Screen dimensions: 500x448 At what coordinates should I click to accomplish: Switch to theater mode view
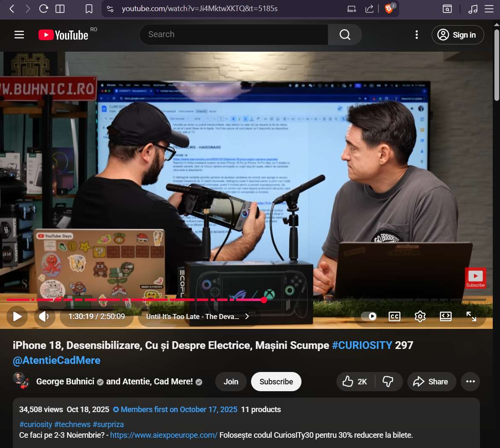point(445,316)
